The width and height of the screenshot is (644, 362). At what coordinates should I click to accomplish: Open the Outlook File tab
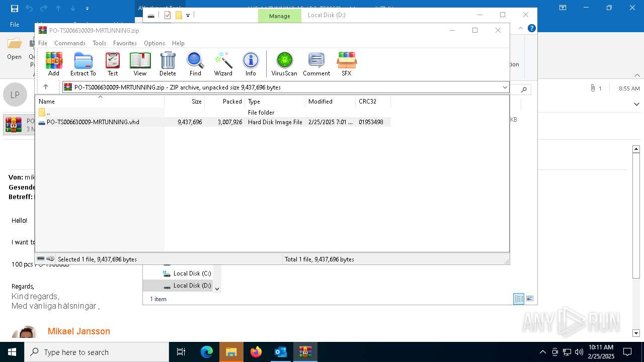point(15,24)
